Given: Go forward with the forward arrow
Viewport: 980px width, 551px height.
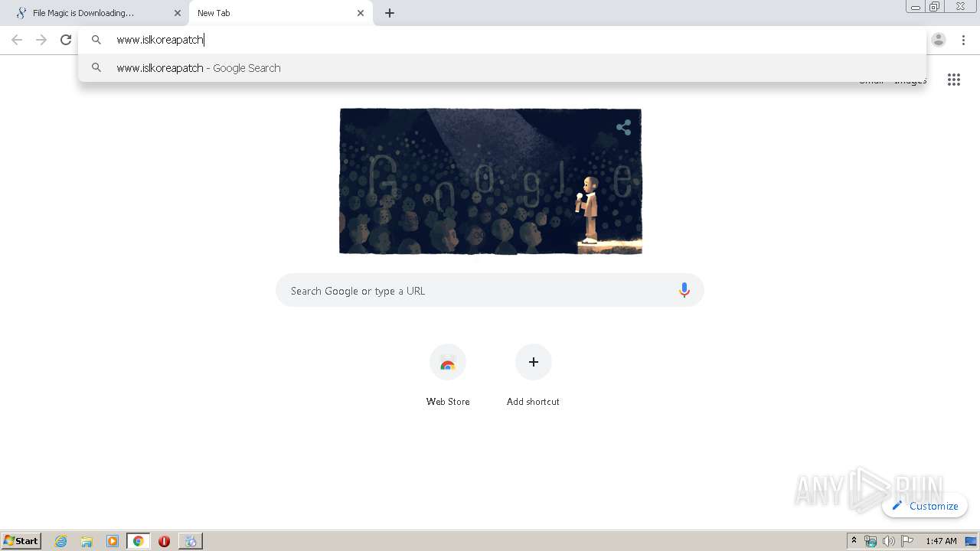Looking at the screenshot, I should tap(41, 40).
